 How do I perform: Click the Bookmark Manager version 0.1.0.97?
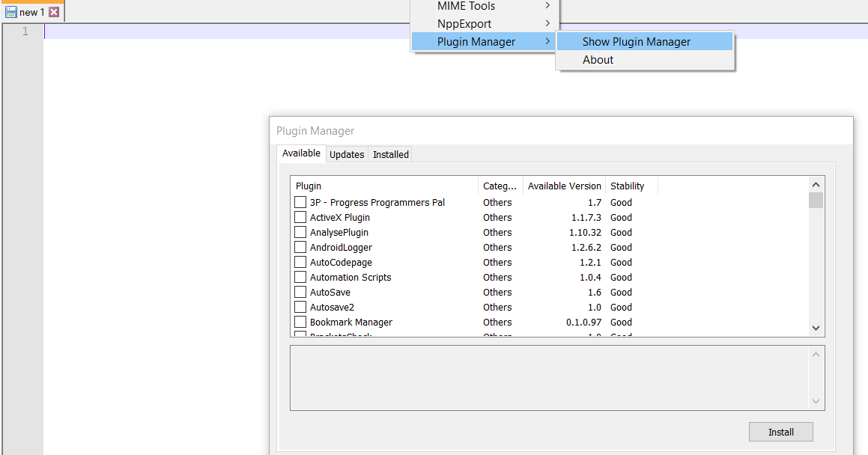click(x=583, y=322)
